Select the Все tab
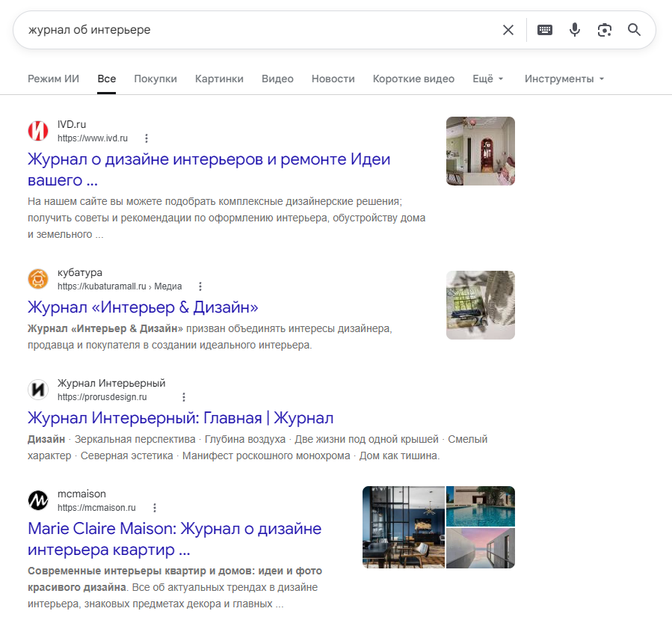672x629 pixels. (107, 79)
